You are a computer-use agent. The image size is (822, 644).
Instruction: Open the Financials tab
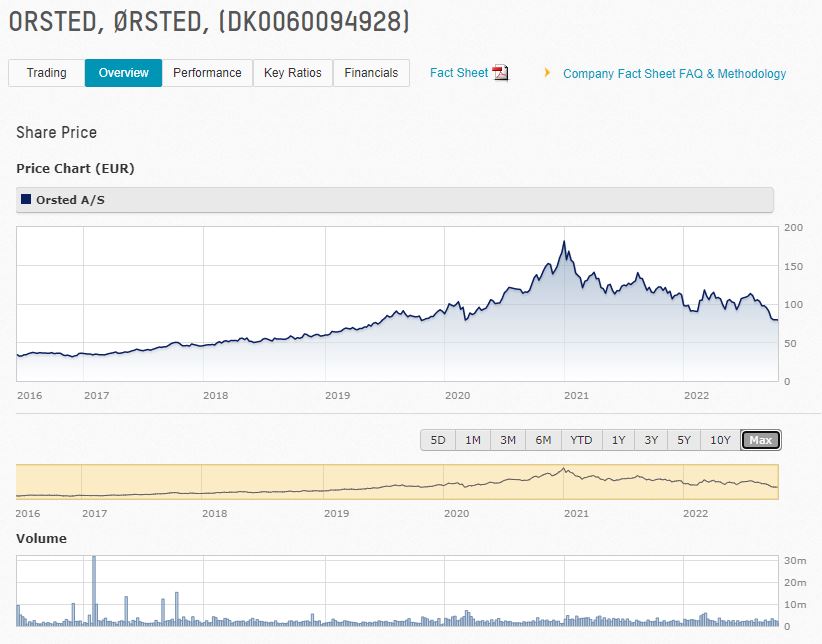(x=371, y=73)
